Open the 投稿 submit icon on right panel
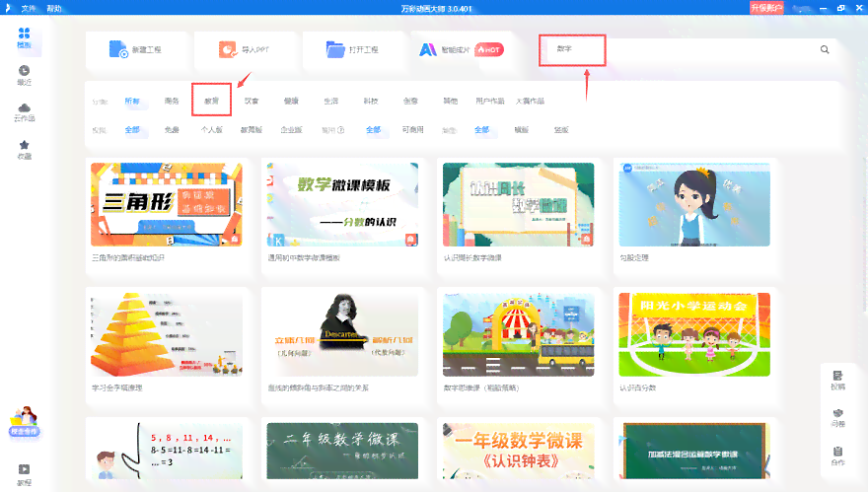Image resolution: width=868 pixels, height=492 pixels. tap(837, 381)
